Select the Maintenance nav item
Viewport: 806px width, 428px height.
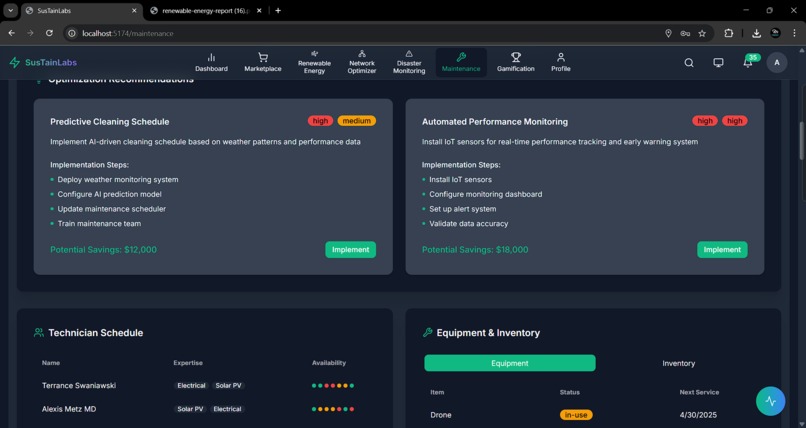[461, 62]
